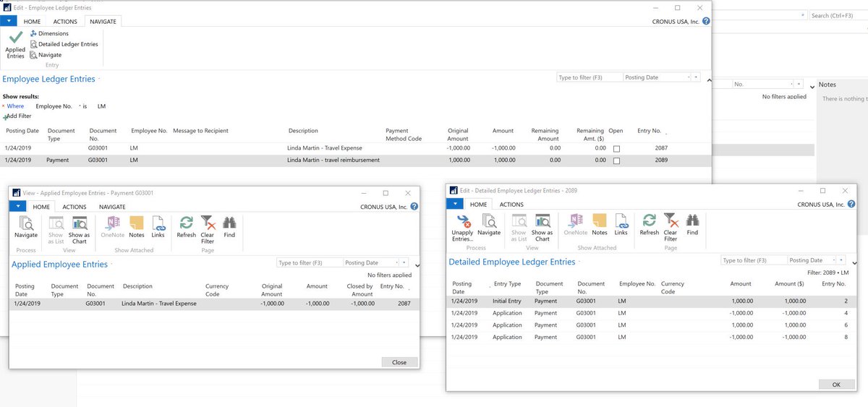Refresh the Applied Employee Entries list
The height and width of the screenshot is (407, 868).
(x=187, y=226)
